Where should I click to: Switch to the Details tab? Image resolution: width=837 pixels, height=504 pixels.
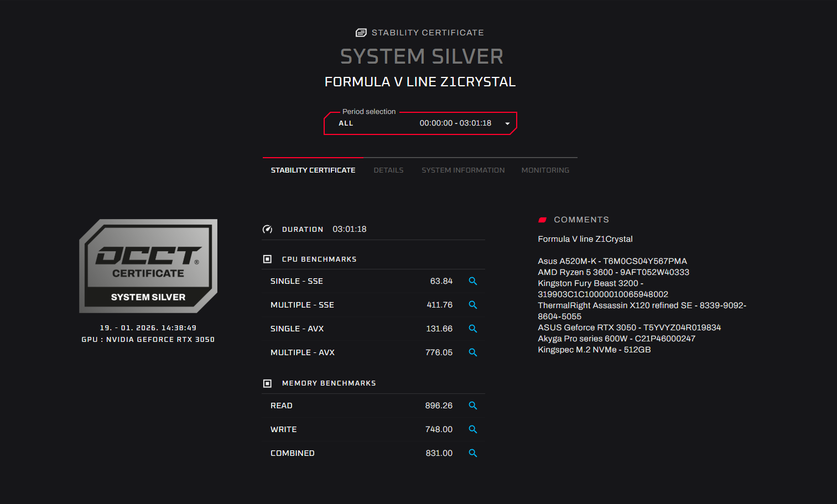[x=388, y=170]
